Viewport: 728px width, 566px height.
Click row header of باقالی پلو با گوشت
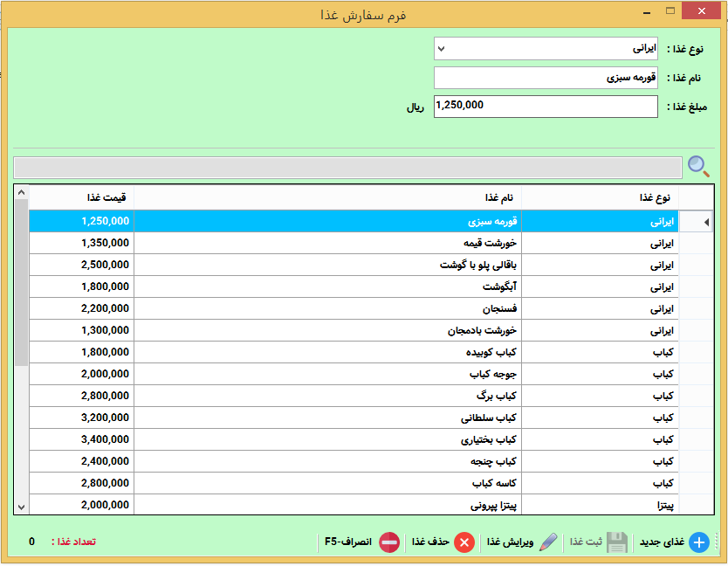(x=696, y=266)
